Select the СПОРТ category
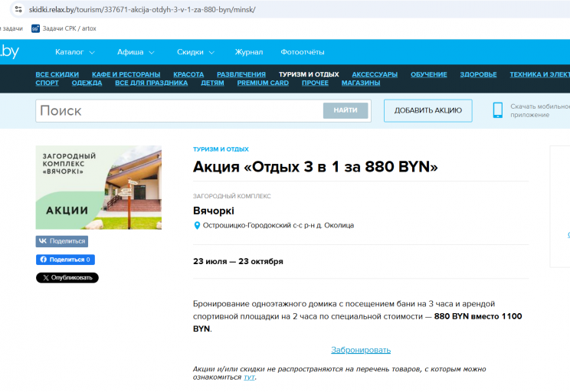This screenshot has height=392, width=570. tap(47, 83)
